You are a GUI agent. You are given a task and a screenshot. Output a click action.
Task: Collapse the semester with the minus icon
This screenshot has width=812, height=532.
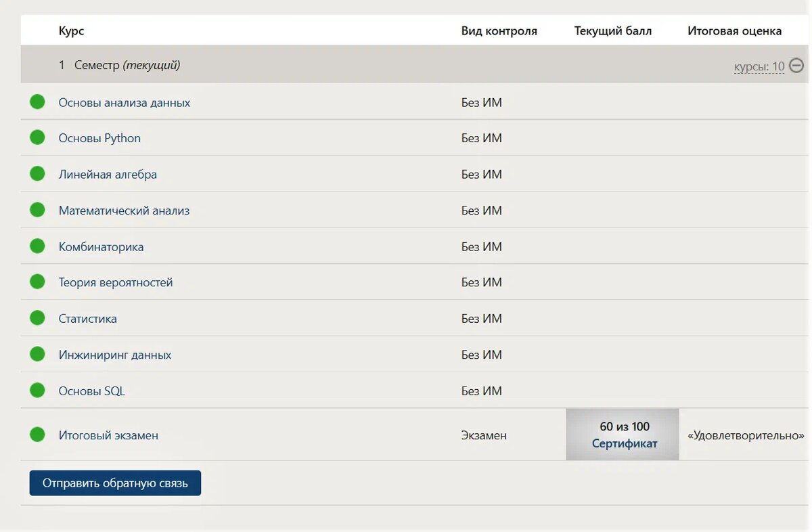(796, 66)
